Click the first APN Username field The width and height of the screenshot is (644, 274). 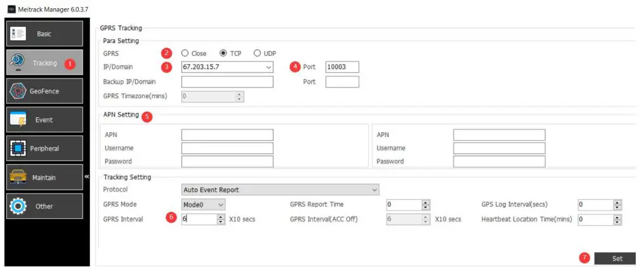click(x=227, y=148)
